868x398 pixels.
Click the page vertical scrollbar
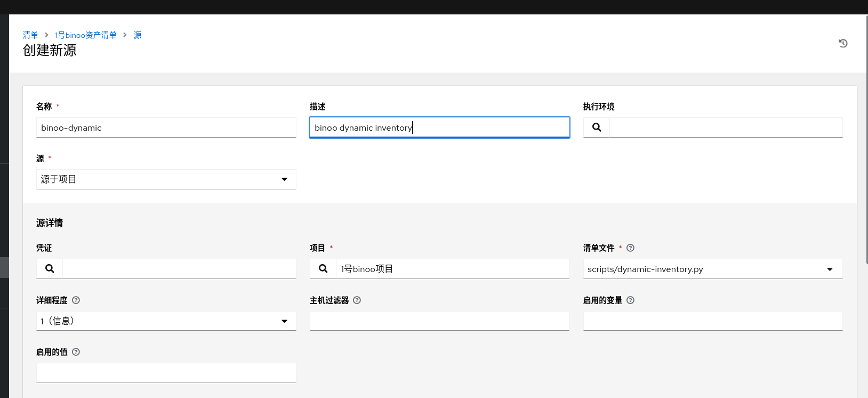(866, 140)
